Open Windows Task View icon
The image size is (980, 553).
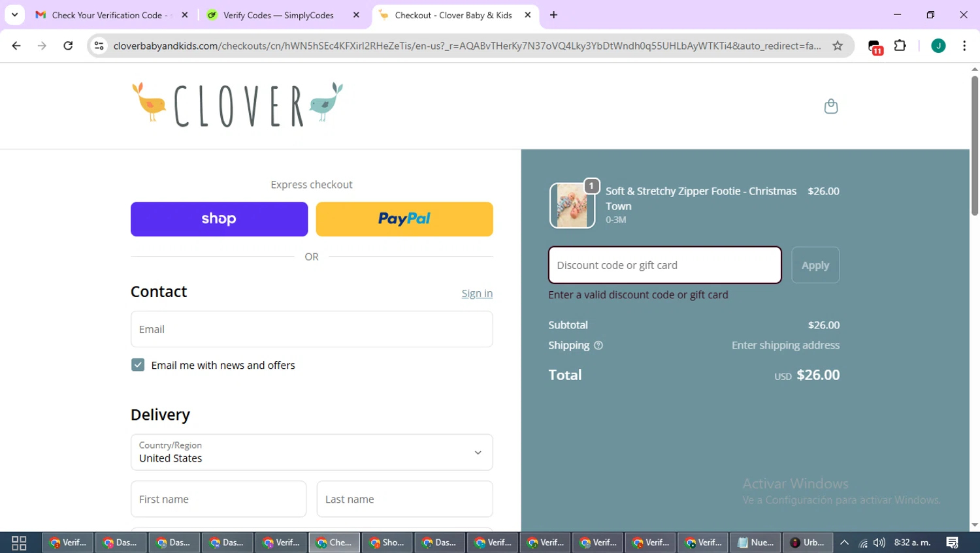pyautogui.click(x=19, y=543)
